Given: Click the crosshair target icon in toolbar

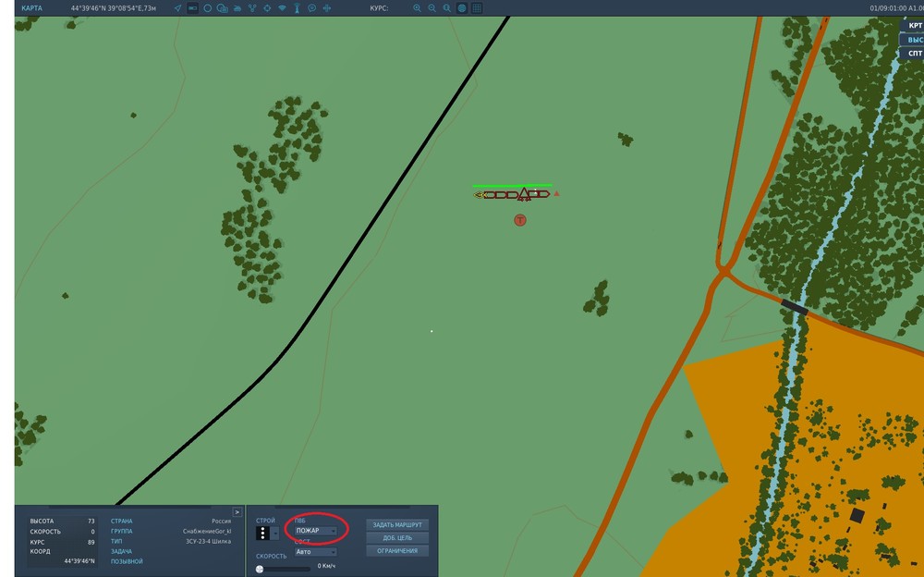Looking at the screenshot, I should [267, 8].
